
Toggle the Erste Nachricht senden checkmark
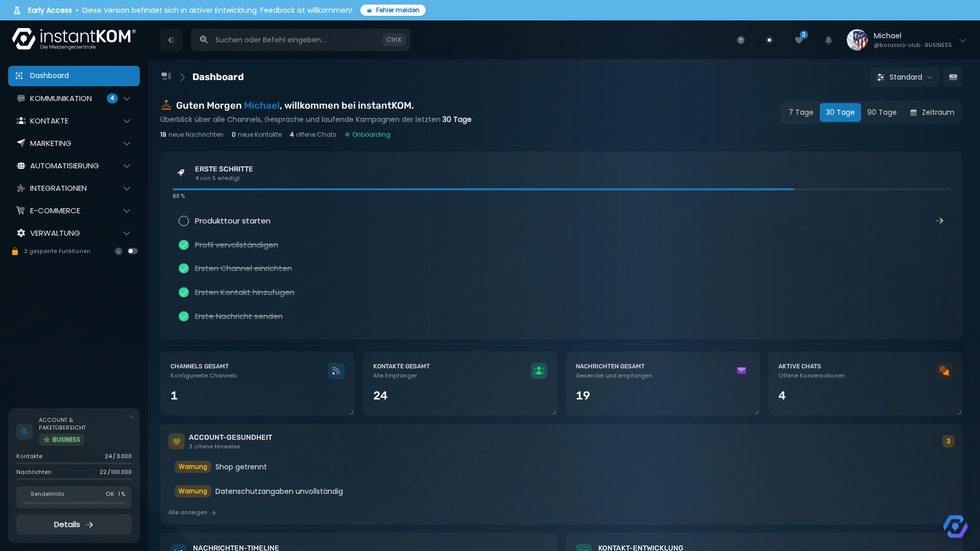click(184, 316)
